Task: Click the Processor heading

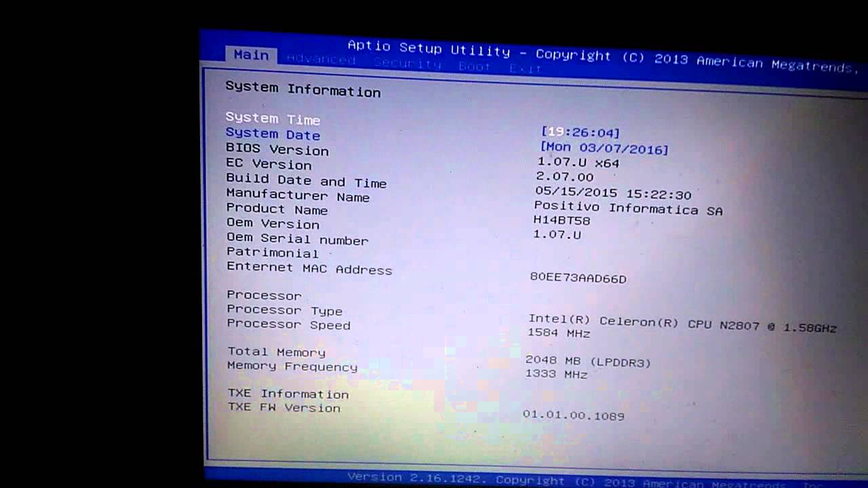Action: point(264,295)
